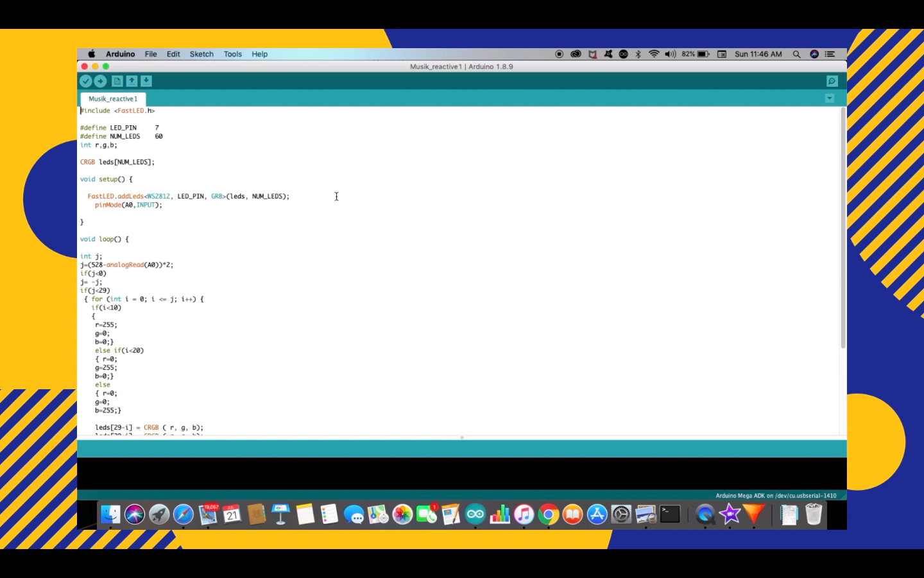Viewport: 924px width, 578px height.
Task: Open the Notification Center list icon
Action: (830, 54)
